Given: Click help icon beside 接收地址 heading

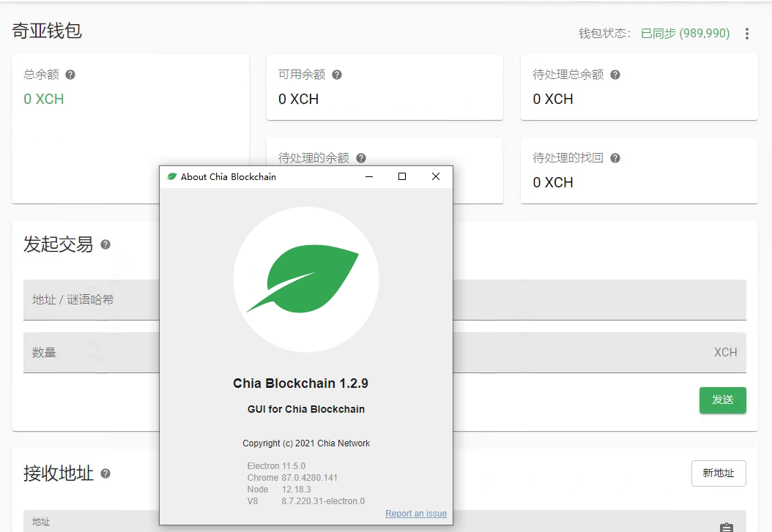Looking at the screenshot, I should (x=105, y=473).
